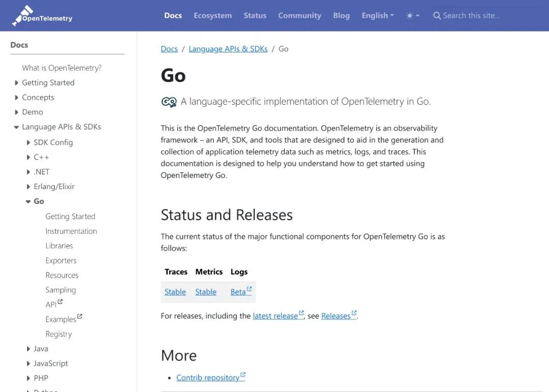549x392 pixels.
Task: Click the Metrics Stable status link
Action: [205, 292]
